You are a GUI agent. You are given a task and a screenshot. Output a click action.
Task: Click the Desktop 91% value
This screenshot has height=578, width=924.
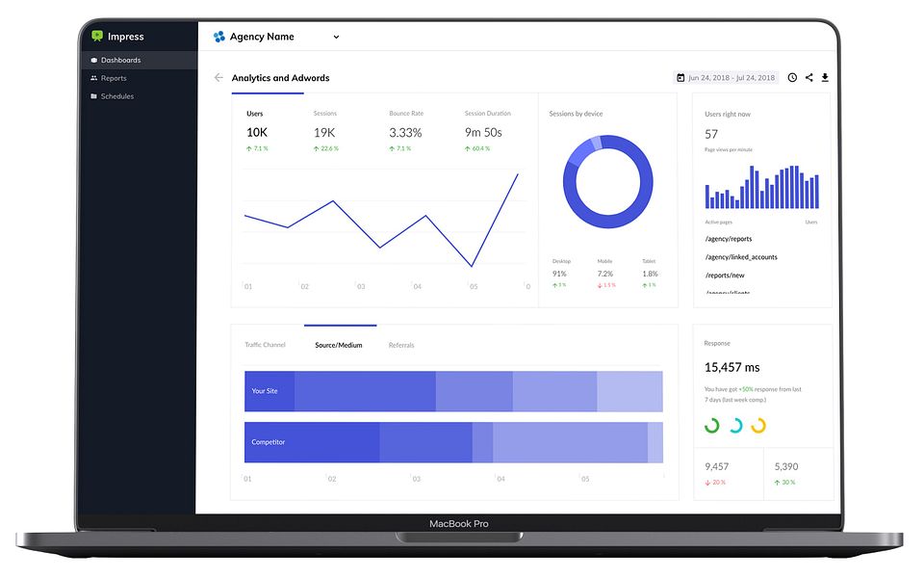click(x=559, y=274)
